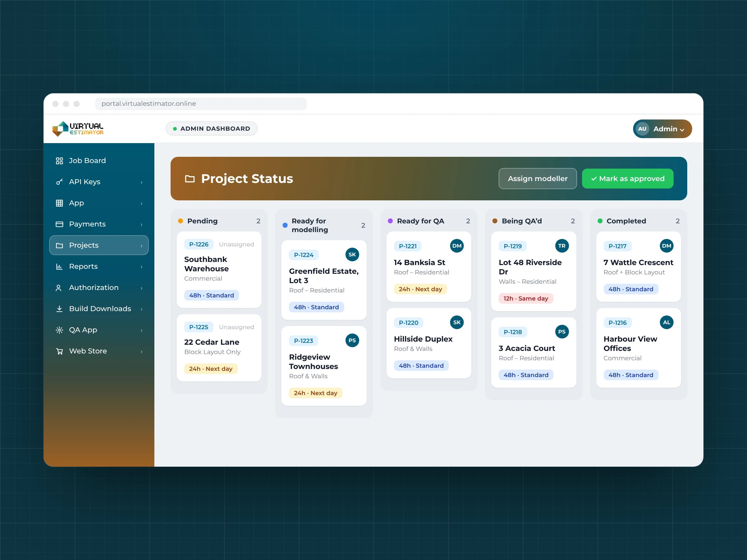Open the Hillside Duplex card title

(423, 339)
